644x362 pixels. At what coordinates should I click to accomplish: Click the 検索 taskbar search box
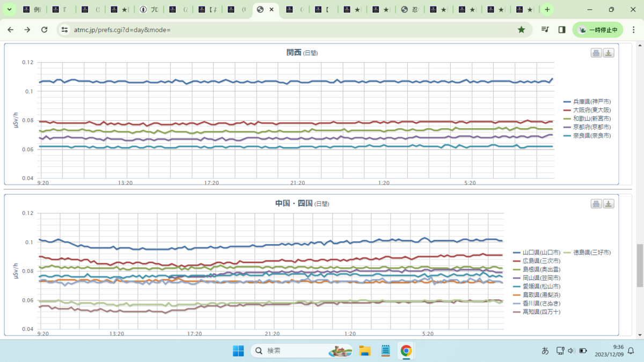click(x=302, y=351)
